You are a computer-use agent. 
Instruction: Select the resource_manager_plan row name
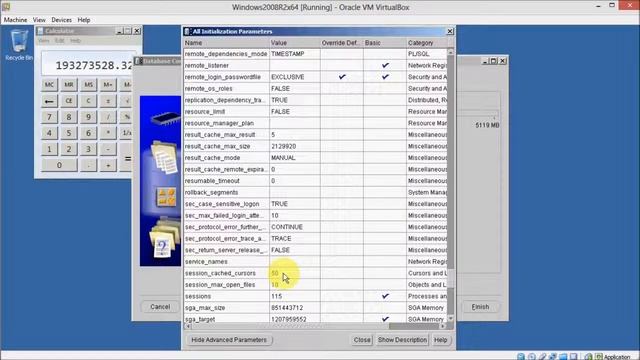click(219, 123)
